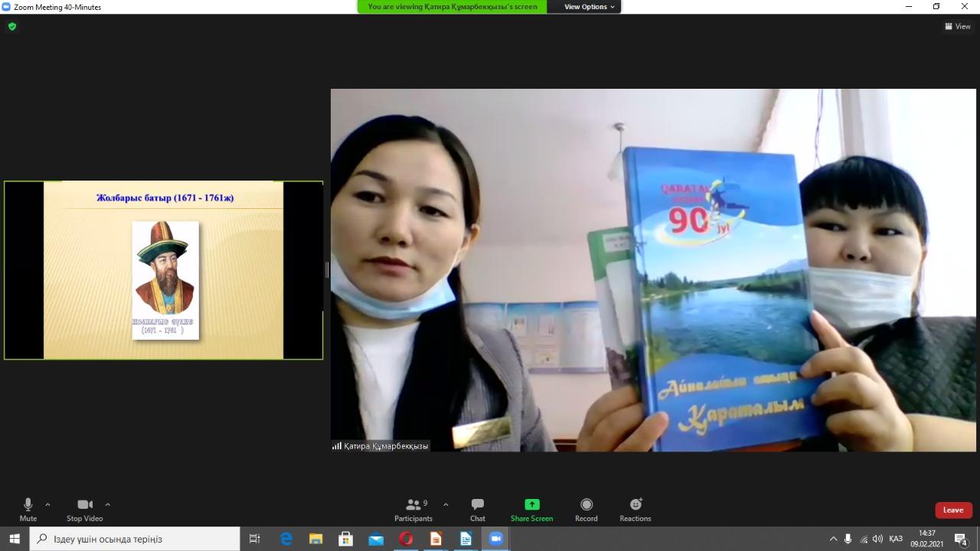The width and height of the screenshot is (980, 551).
Task: Open the Chat panel
Action: point(478,509)
